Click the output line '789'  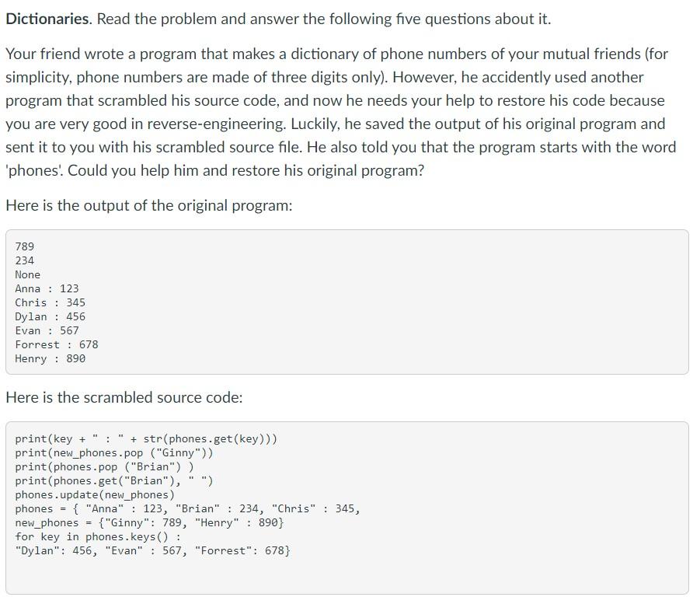tap(25, 246)
